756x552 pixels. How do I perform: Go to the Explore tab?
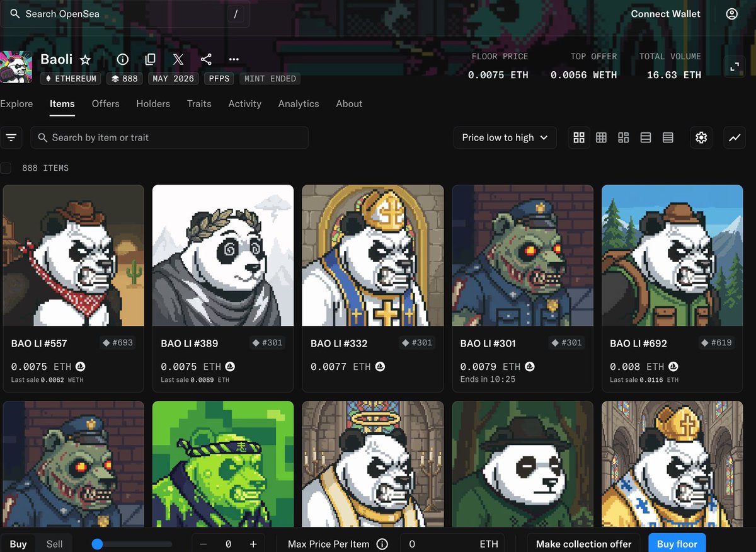(x=16, y=103)
